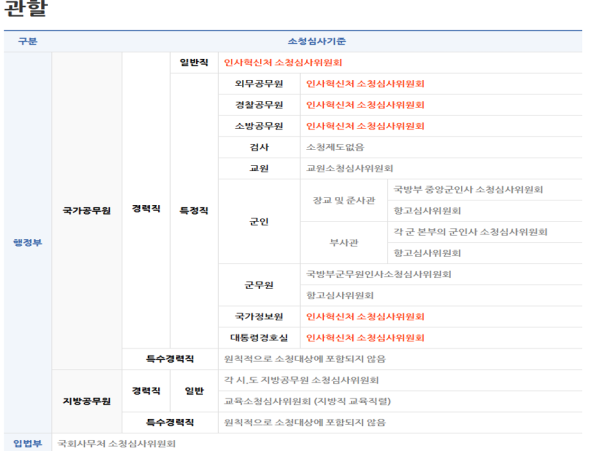This screenshot has height=451, width=600.
Task: Click 특수경력직 cell under 국가공무원
Action: (x=170, y=359)
